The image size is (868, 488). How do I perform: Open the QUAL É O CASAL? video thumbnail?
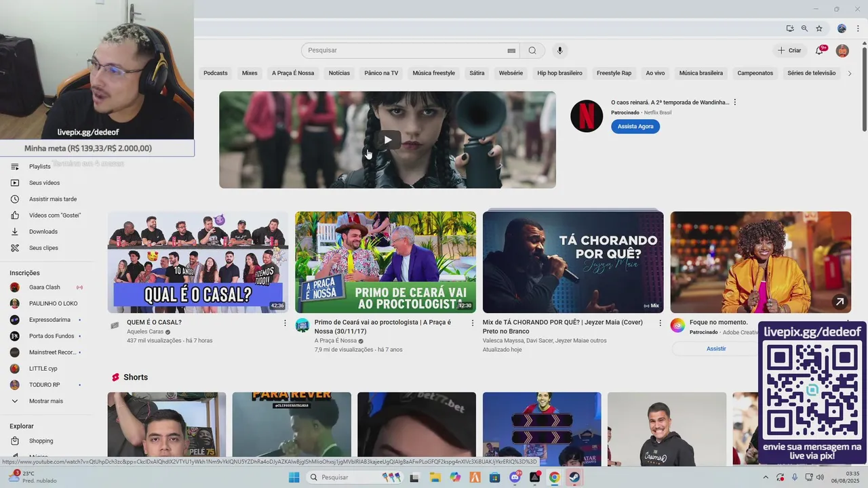198,262
